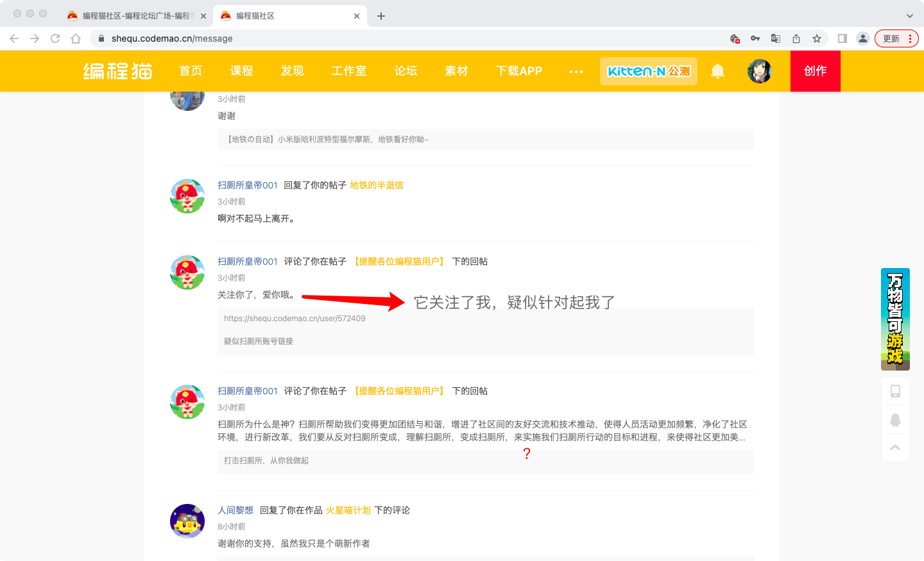Reload the current page
The image size is (924, 561).
coord(55,38)
